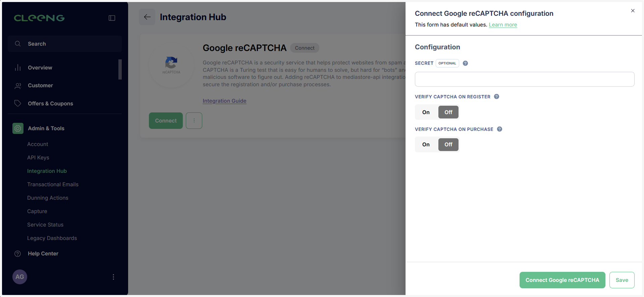This screenshot has width=644, height=297.
Task: Collapse the sidebar panel icon
Action: (112, 18)
